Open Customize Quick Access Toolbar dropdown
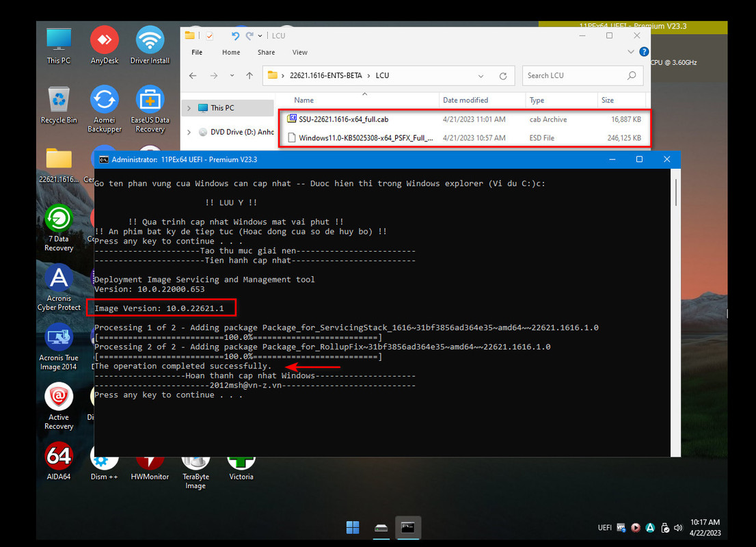Viewport: 756px width, 547px height. [260, 36]
